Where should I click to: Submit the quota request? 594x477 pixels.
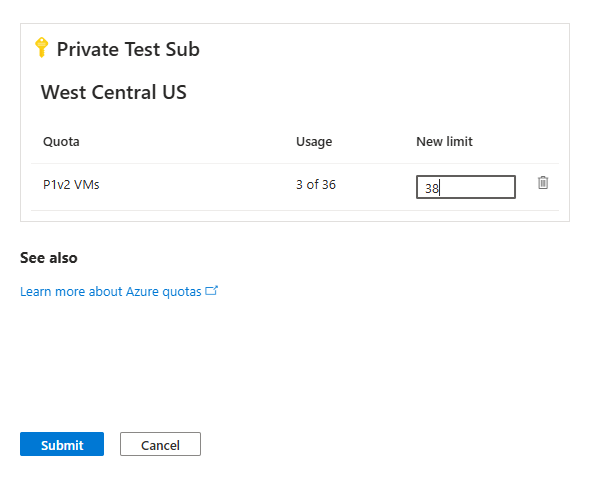[x=62, y=444]
